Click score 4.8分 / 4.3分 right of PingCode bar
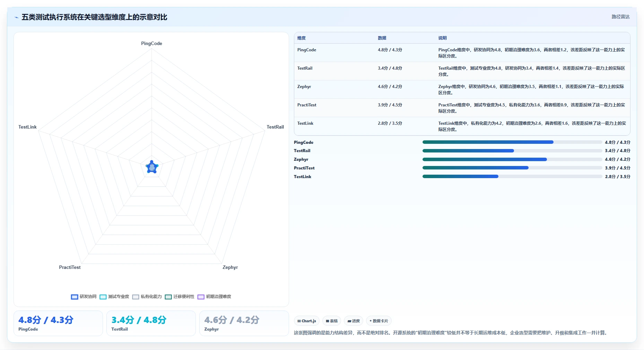Viewport: 644px width, 350px height. [x=618, y=142]
